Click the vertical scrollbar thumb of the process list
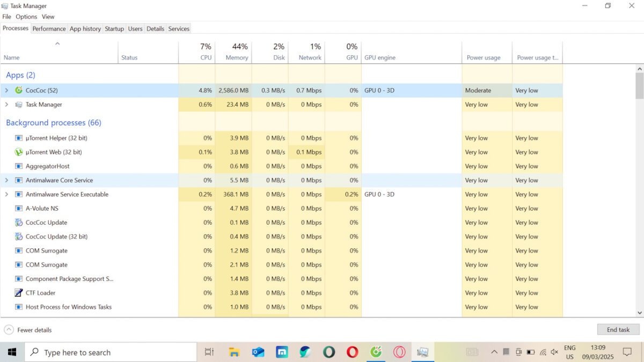The image size is (644, 362). [x=639, y=86]
